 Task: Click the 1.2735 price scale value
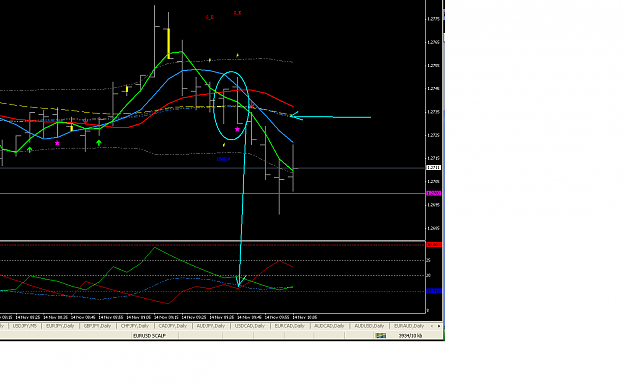pyautogui.click(x=434, y=112)
